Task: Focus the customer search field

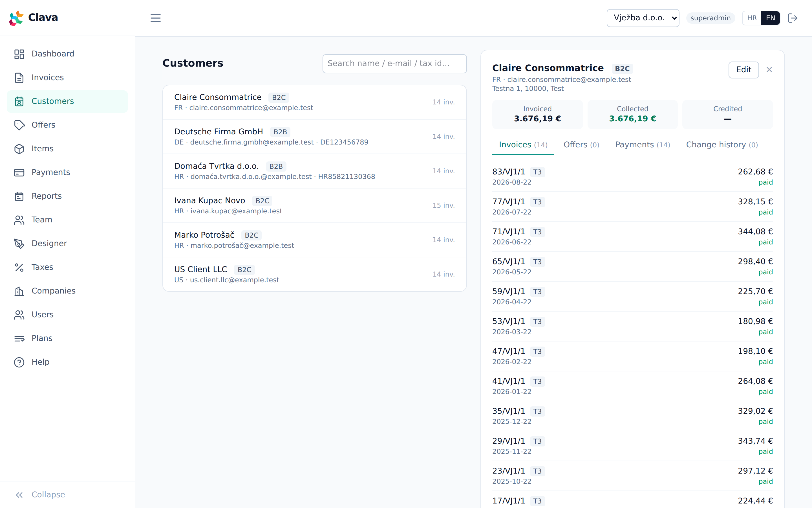Action: coord(394,63)
